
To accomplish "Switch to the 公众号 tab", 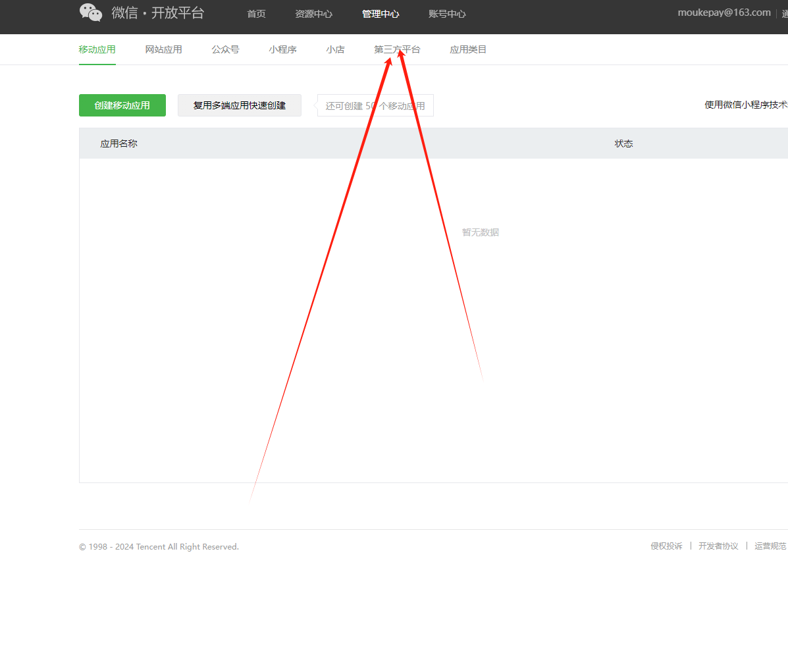I will [225, 49].
